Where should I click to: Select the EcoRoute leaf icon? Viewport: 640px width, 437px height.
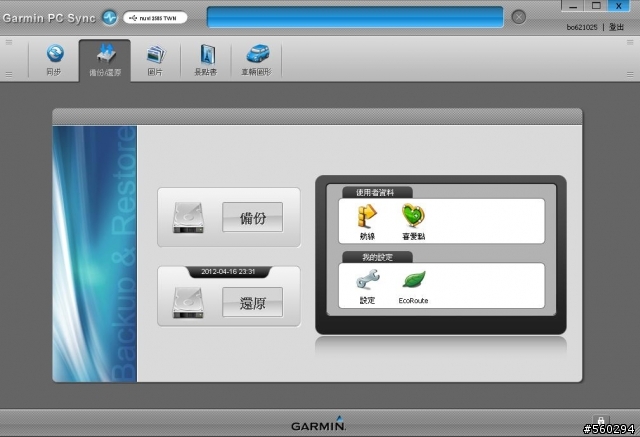click(x=413, y=286)
